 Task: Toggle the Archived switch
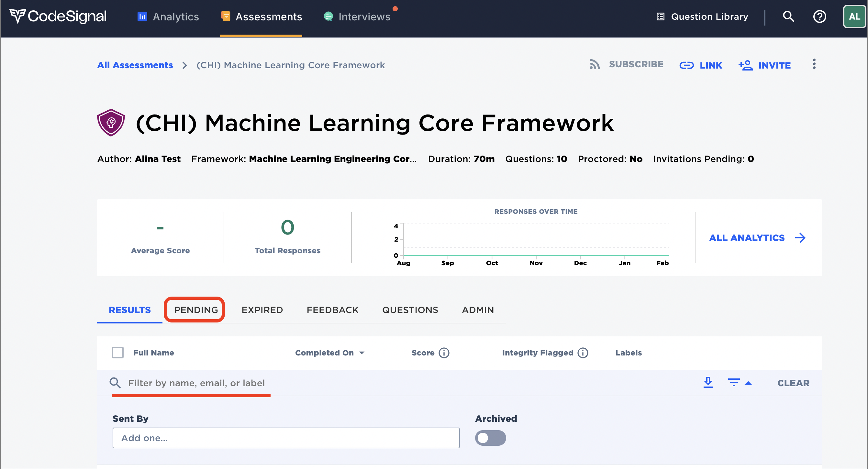[490, 438]
